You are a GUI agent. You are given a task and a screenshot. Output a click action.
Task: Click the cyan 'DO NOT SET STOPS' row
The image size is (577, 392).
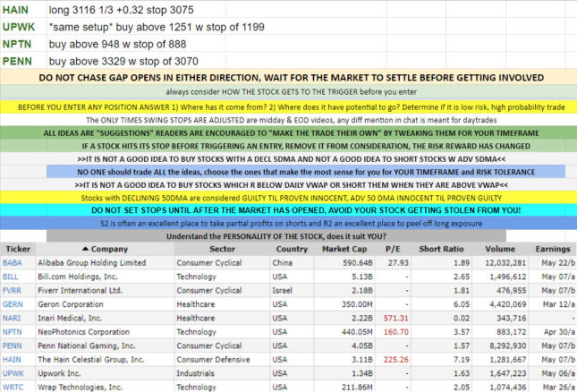click(x=288, y=210)
